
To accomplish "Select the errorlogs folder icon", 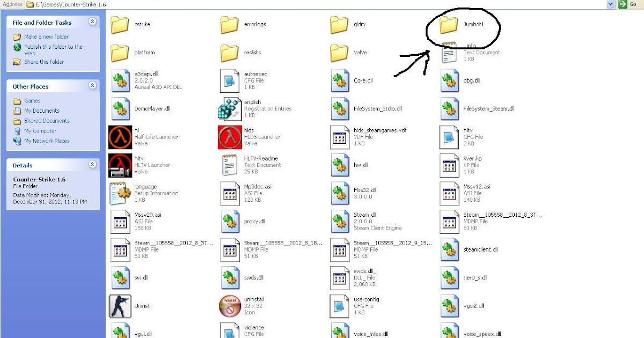I will pyautogui.click(x=230, y=25).
